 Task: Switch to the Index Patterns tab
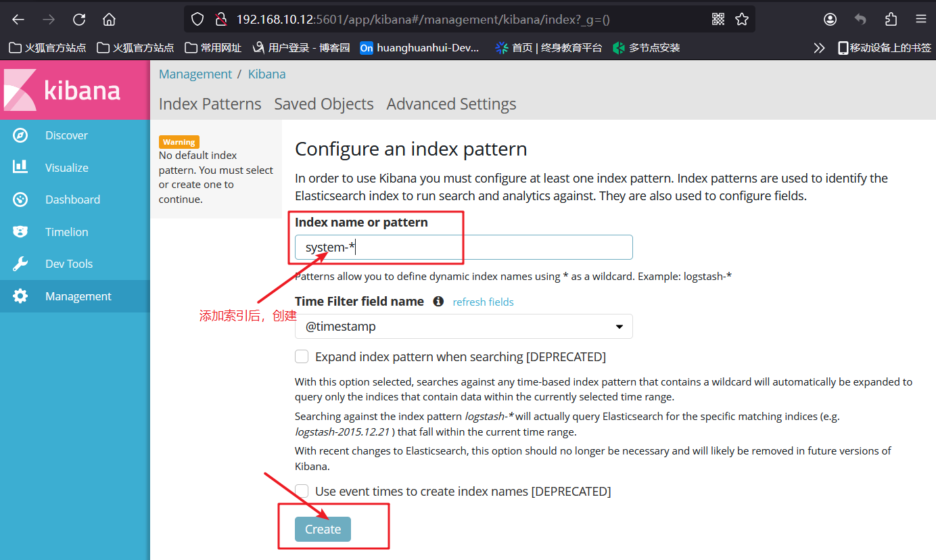(210, 104)
